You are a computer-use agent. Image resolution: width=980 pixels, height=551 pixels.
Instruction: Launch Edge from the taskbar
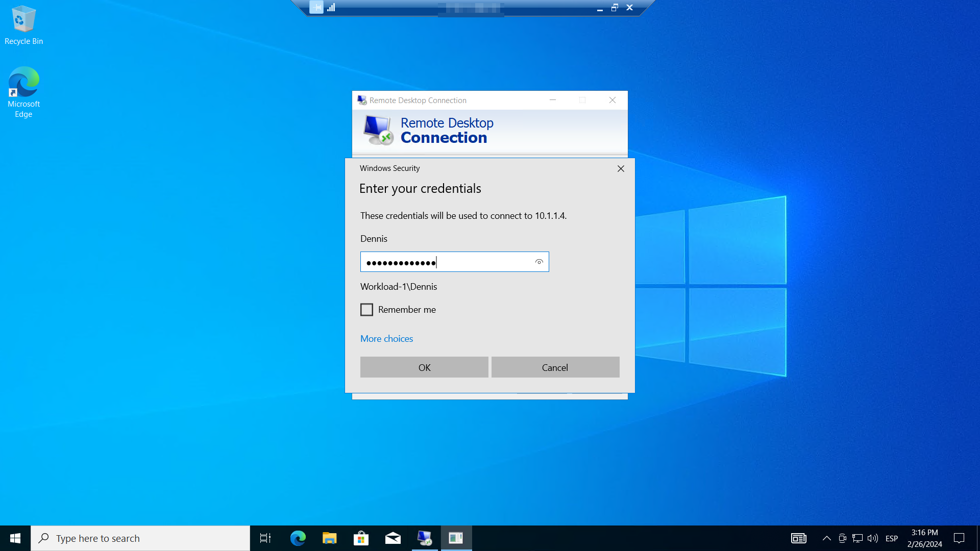[298, 538]
